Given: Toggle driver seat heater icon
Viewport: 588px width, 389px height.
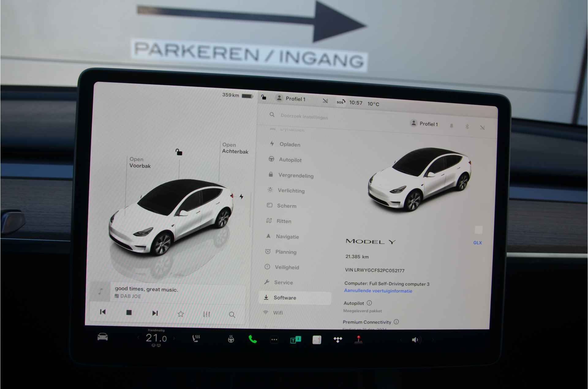Looking at the screenshot, I should 196,339.
